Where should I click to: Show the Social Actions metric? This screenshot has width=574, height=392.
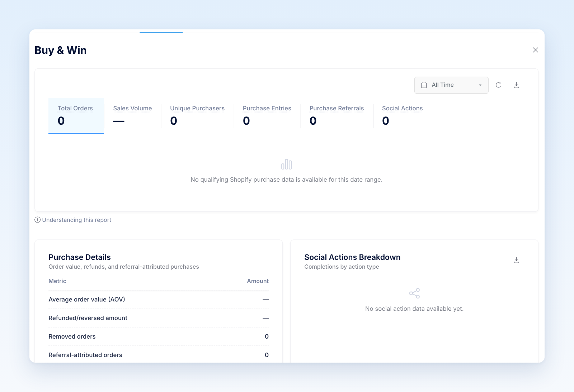tap(402, 116)
